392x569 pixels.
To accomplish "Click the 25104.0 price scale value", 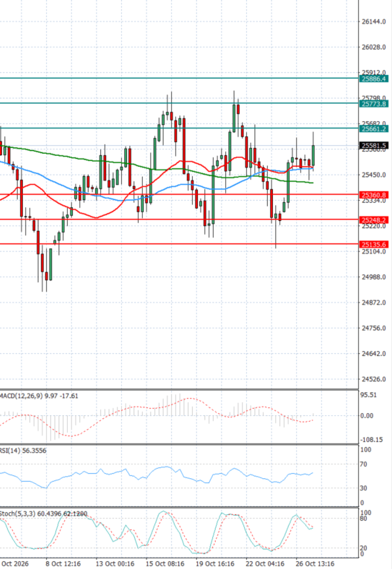I will (x=374, y=252).
